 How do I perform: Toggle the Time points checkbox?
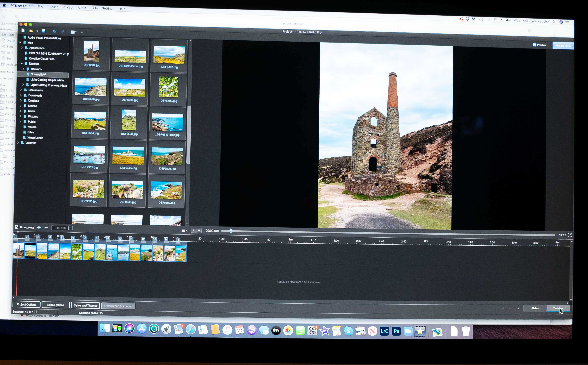[17, 227]
